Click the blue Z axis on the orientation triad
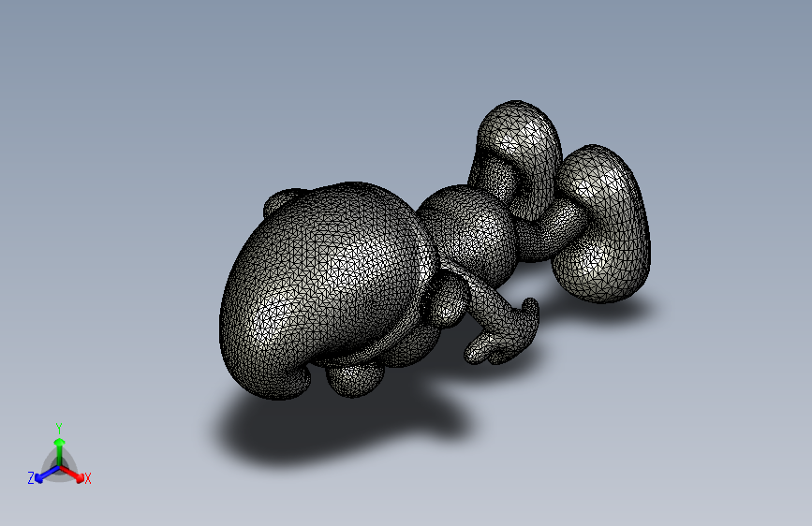The height and width of the screenshot is (526, 812). pyautogui.click(x=47, y=475)
